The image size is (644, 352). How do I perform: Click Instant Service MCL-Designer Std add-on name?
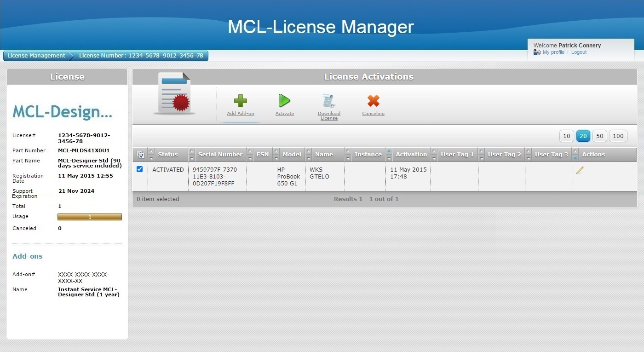point(89,292)
